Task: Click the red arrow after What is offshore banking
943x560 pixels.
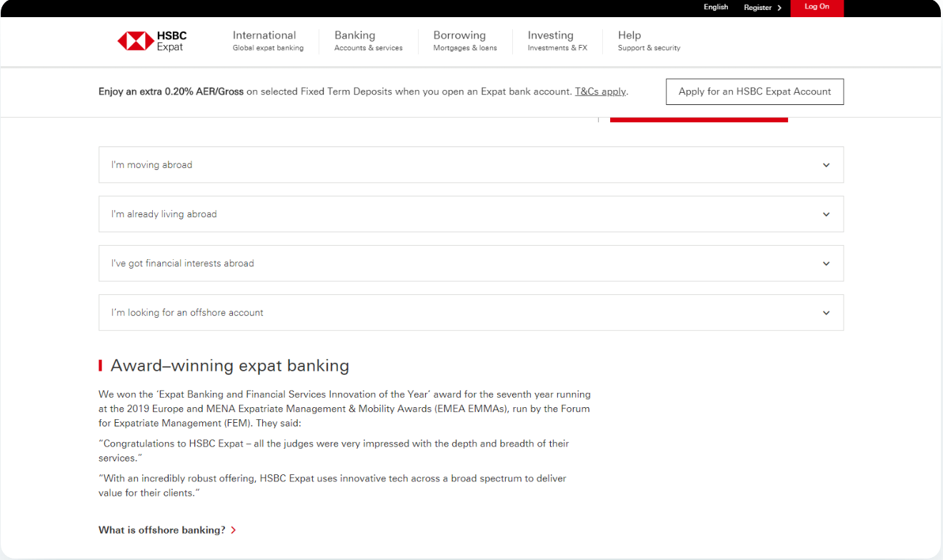Action: 234,530
